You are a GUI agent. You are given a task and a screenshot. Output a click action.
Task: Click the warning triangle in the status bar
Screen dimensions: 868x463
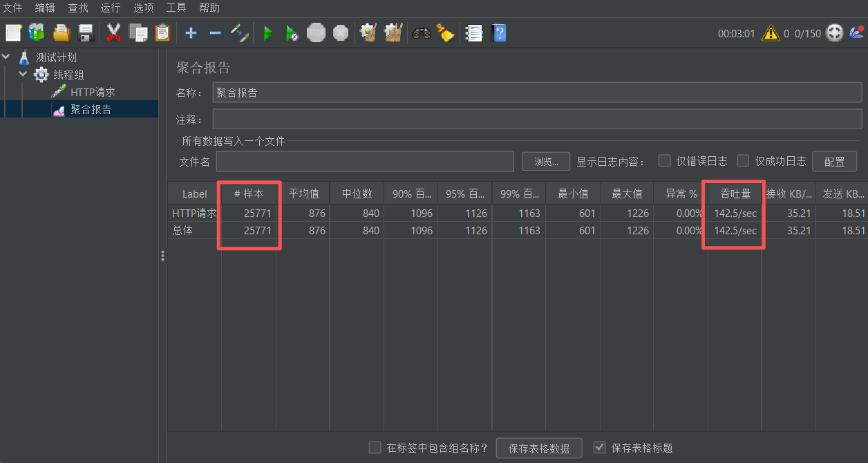(x=770, y=32)
